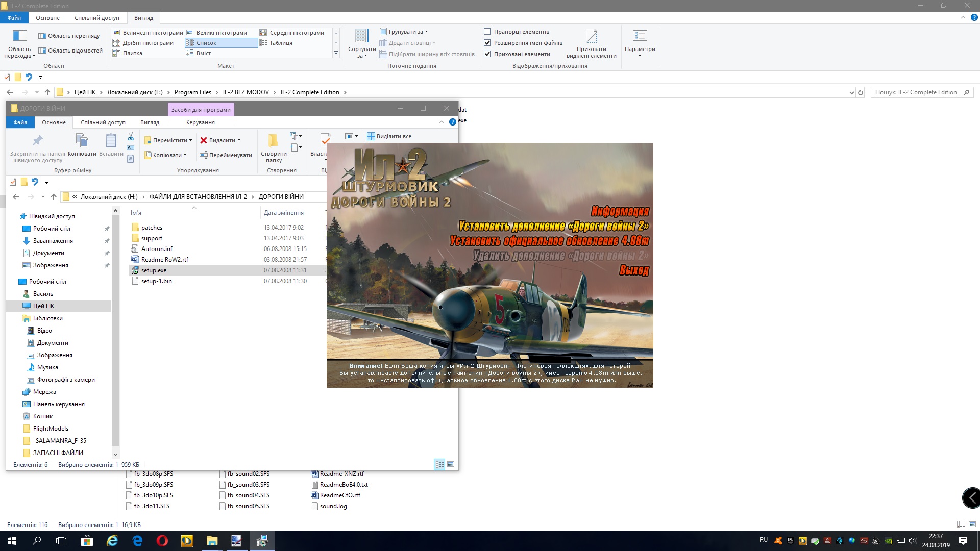This screenshot has height=551, width=980.
Task: Select Readme RoW2.rtf file
Action: (164, 260)
